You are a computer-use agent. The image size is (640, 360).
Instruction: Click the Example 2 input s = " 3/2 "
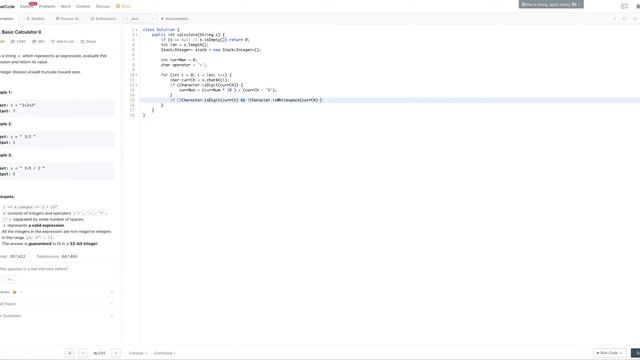18,137
